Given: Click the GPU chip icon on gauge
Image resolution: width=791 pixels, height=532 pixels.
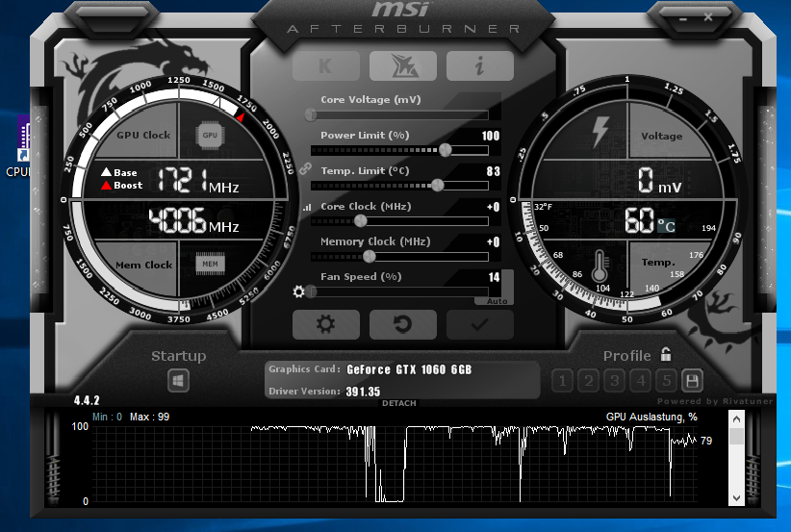Looking at the screenshot, I should (210, 135).
